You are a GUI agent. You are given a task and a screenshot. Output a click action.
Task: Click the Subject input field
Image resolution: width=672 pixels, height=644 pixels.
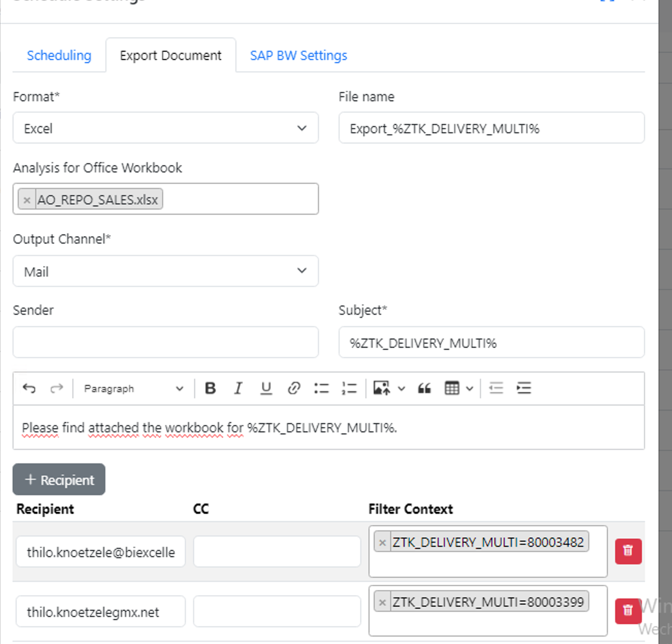(491, 342)
